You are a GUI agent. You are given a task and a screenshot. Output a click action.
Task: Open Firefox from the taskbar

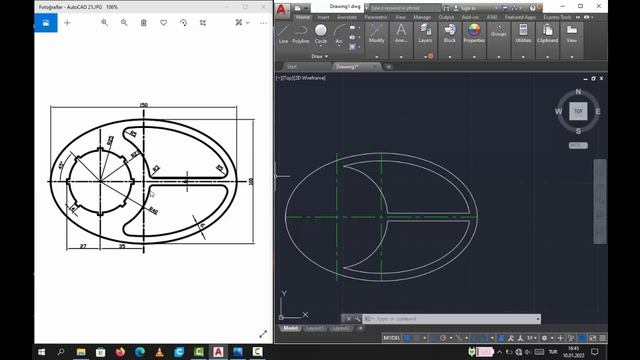120,352
